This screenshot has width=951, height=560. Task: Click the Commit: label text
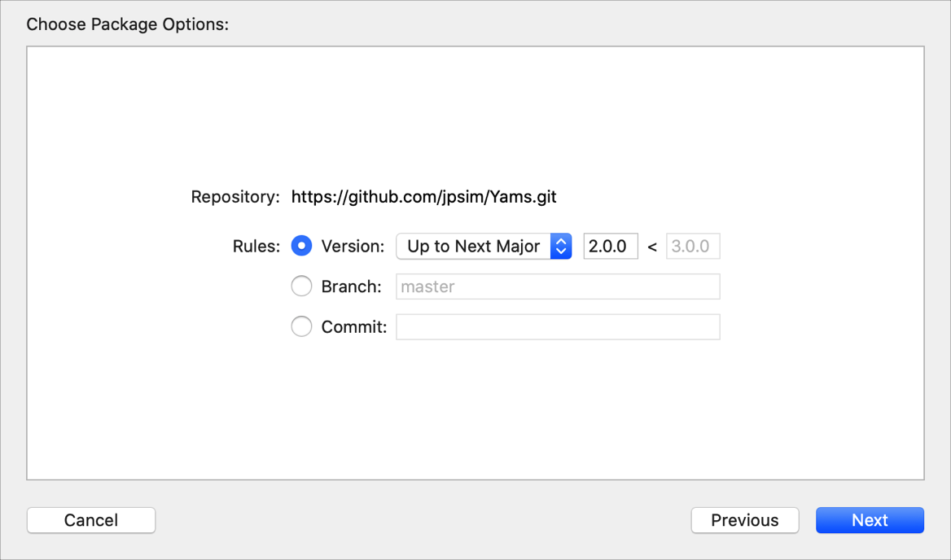pyautogui.click(x=353, y=327)
